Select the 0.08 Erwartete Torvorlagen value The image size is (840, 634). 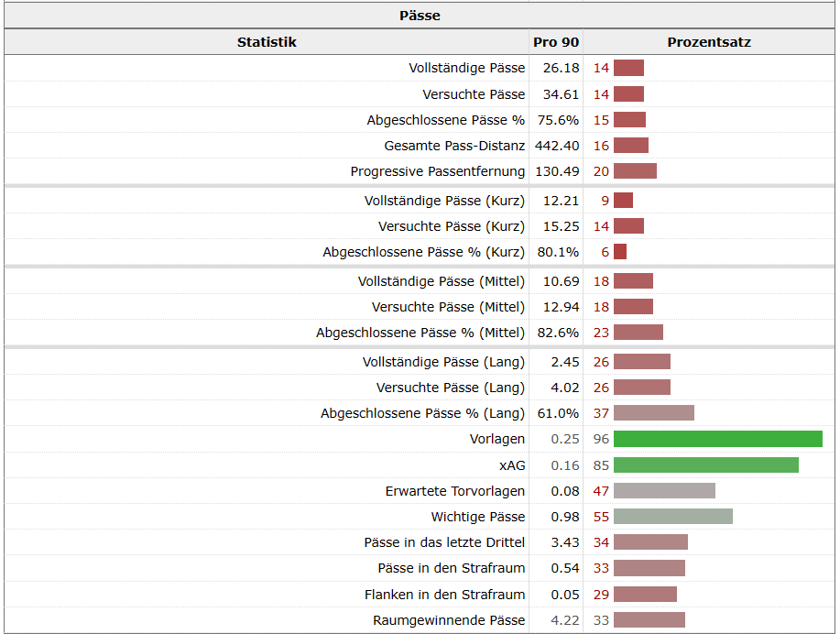tap(565, 491)
